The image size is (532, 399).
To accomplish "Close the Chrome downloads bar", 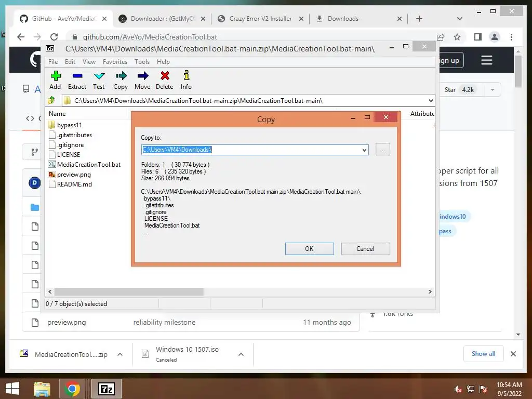I will [513, 354].
